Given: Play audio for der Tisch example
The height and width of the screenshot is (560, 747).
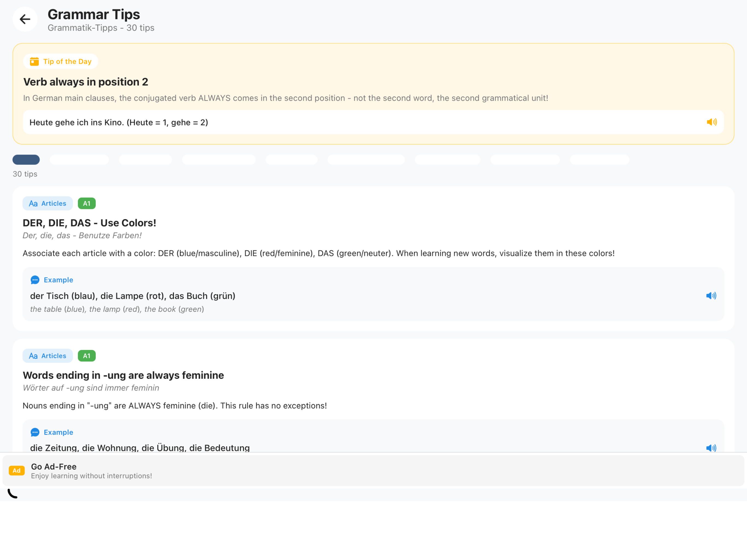Looking at the screenshot, I should [711, 296].
